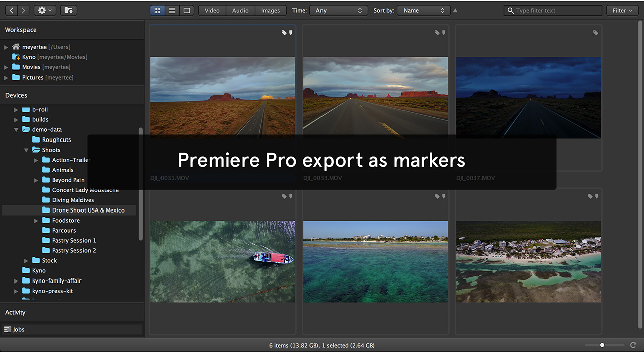Image resolution: width=644 pixels, height=352 pixels.
Task: Click the add folder to workspace icon
Action: point(69,10)
